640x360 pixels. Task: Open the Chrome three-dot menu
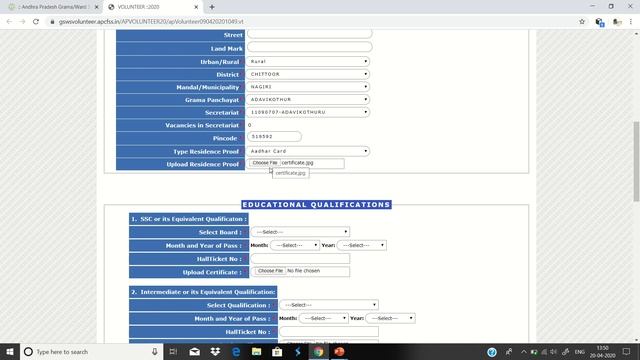[x=631, y=22]
